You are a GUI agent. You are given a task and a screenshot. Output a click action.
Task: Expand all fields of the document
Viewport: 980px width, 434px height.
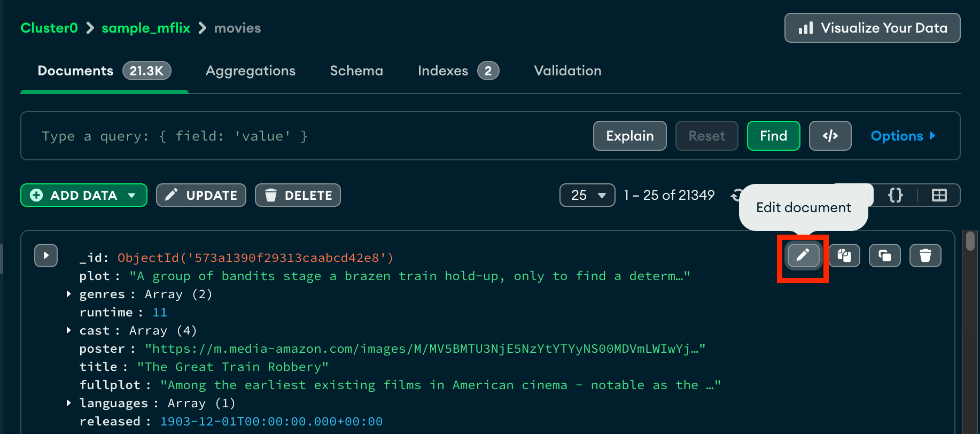pos(46,255)
